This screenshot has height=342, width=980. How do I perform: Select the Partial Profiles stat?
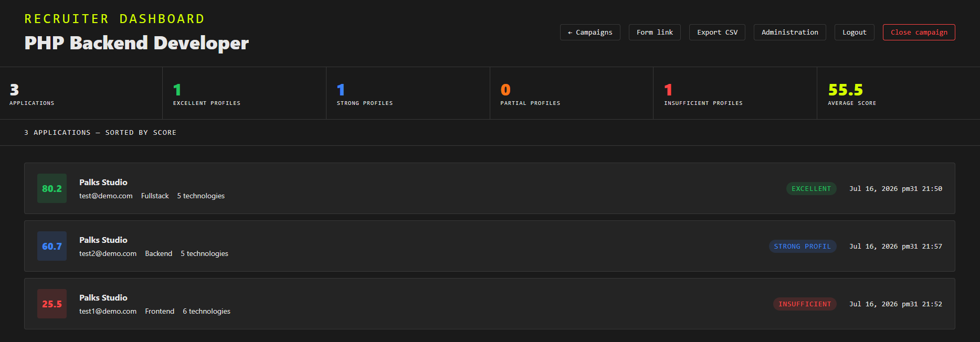(572, 93)
